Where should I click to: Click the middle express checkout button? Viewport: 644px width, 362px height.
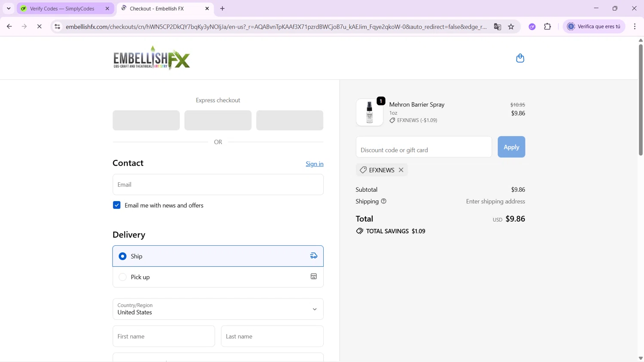tap(218, 120)
